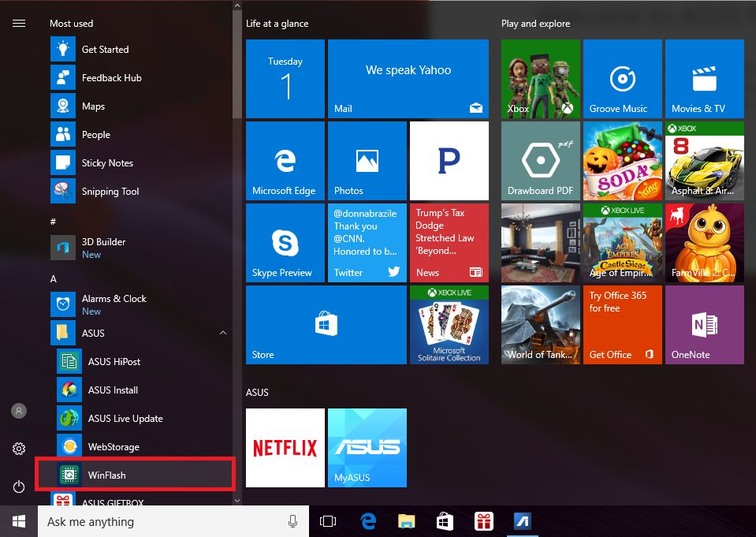The width and height of the screenshot is (756, 537).
Task: Launch Feedback Hub from Most used
Action: [140, 78]
